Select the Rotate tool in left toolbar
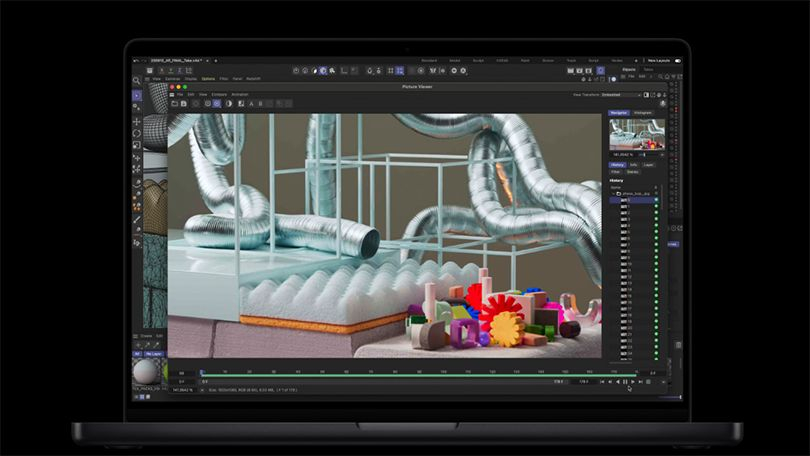The image size is (810, 456). [x=137, y=134]
